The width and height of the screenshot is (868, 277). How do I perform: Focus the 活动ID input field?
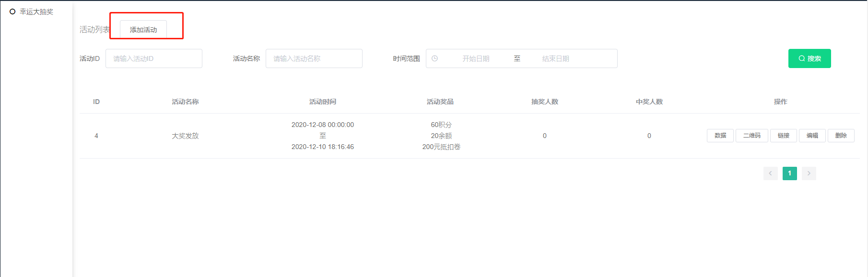[154, 58]
